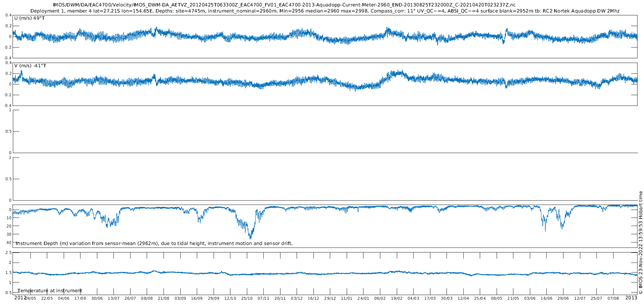Select the '17/06' date tick label

click(80, 298)
